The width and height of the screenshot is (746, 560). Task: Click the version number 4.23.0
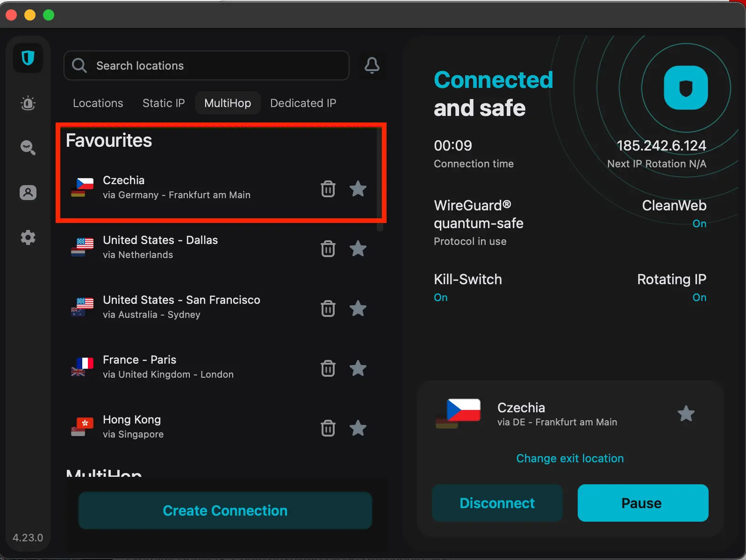(28, 538)
